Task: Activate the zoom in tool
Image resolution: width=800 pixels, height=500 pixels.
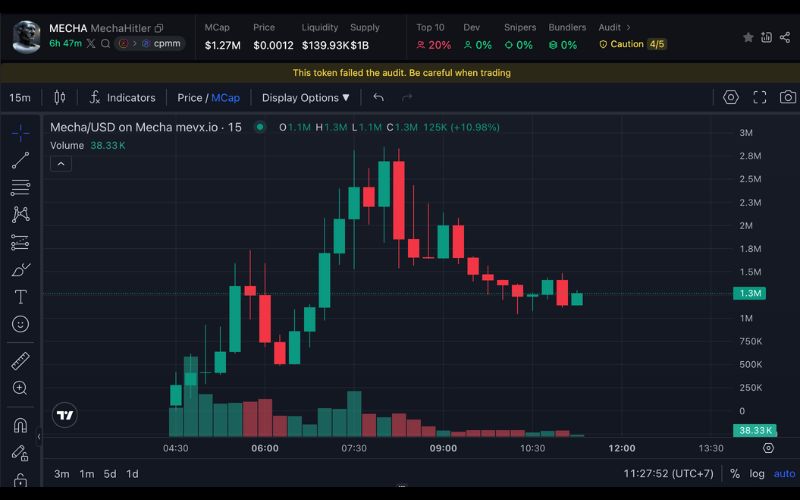Action: (20, 388)
